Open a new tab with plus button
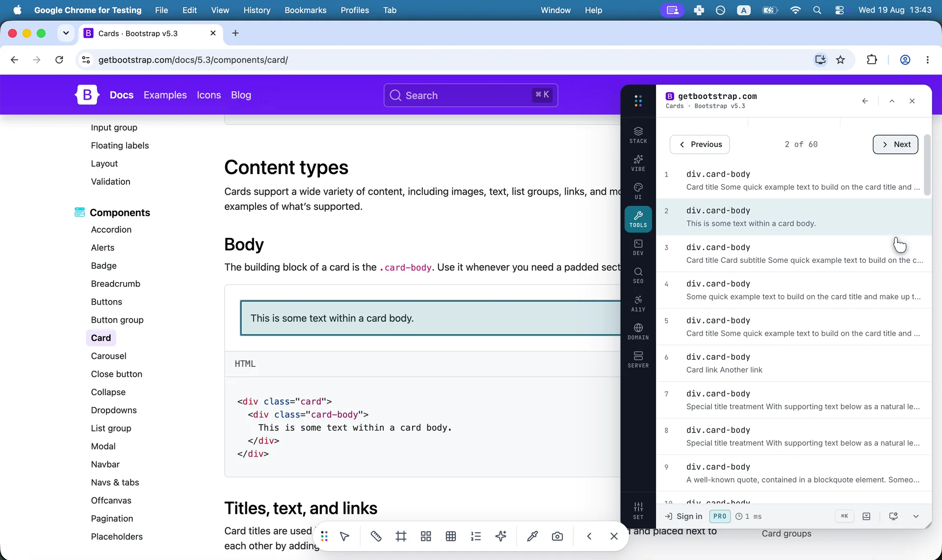 [x=235, y=33]
